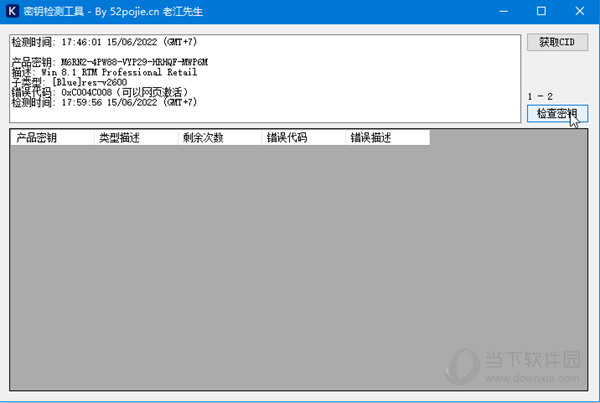Minimize the 密钥检测工具 window
The width and height of the screenshot is (600, 403).
tap(504, 11)
